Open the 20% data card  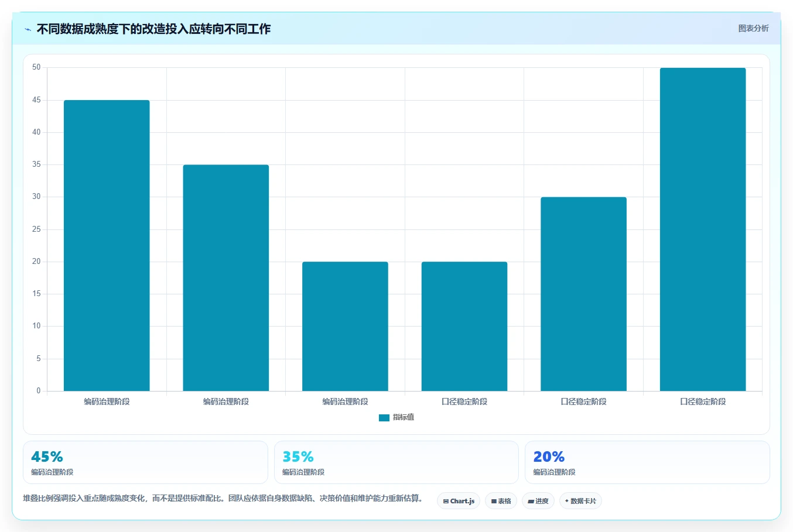point(647,462)
